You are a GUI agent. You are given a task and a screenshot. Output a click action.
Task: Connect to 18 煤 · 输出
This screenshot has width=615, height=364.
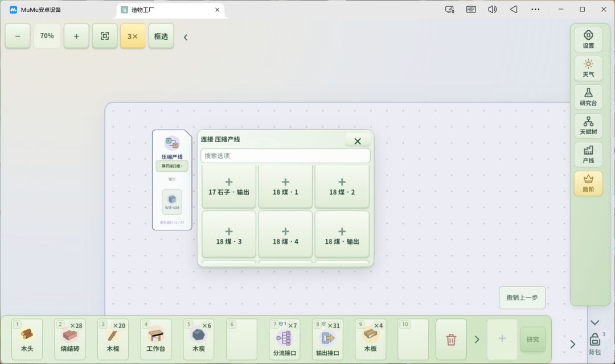pyautogui.click(x=342, y=234)
